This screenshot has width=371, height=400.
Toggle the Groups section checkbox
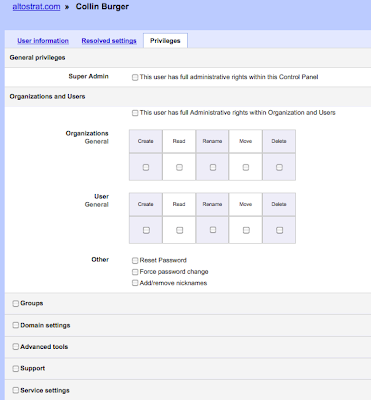[x=15, y=303]
